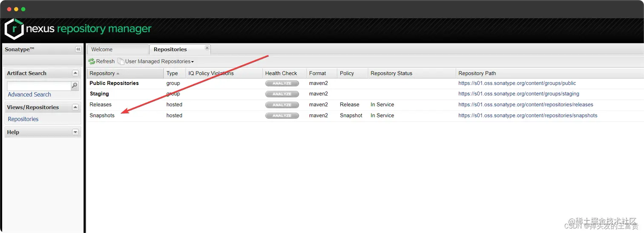Click the yellow macOS minimize button

point(16,9)
